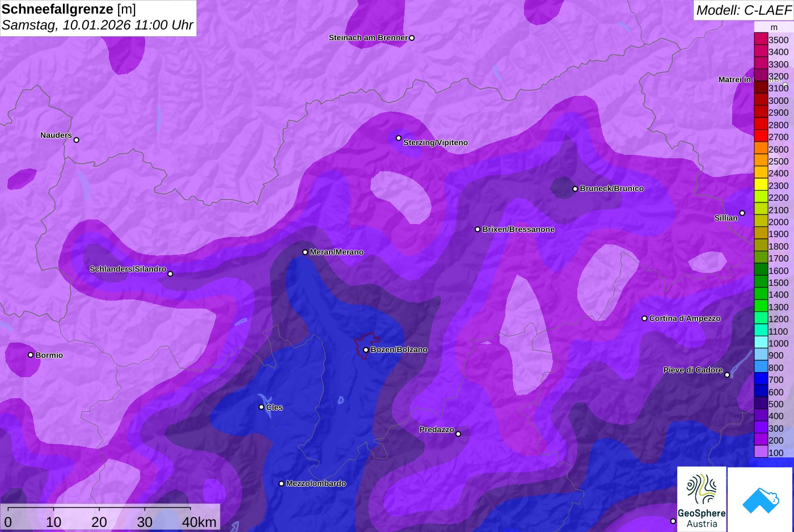The height and width of the screenshot is (532, 794).
Task: Click the Cortina d'Ampezzo label text
Action: (685, 319)
